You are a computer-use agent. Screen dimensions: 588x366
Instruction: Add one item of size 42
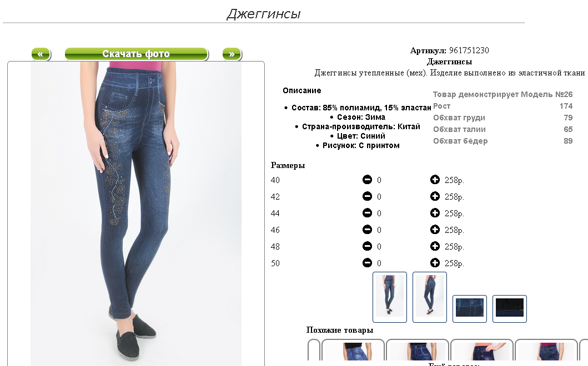click(x=435, y=196)
